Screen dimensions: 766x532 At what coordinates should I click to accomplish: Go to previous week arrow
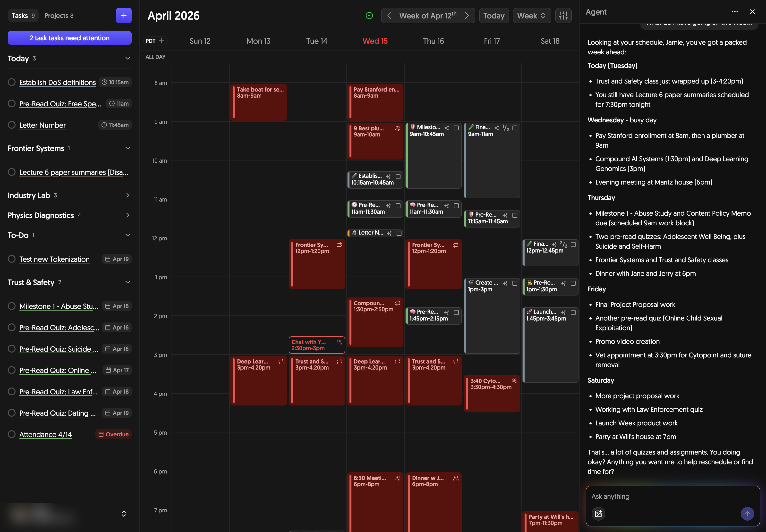pos(389,16)
